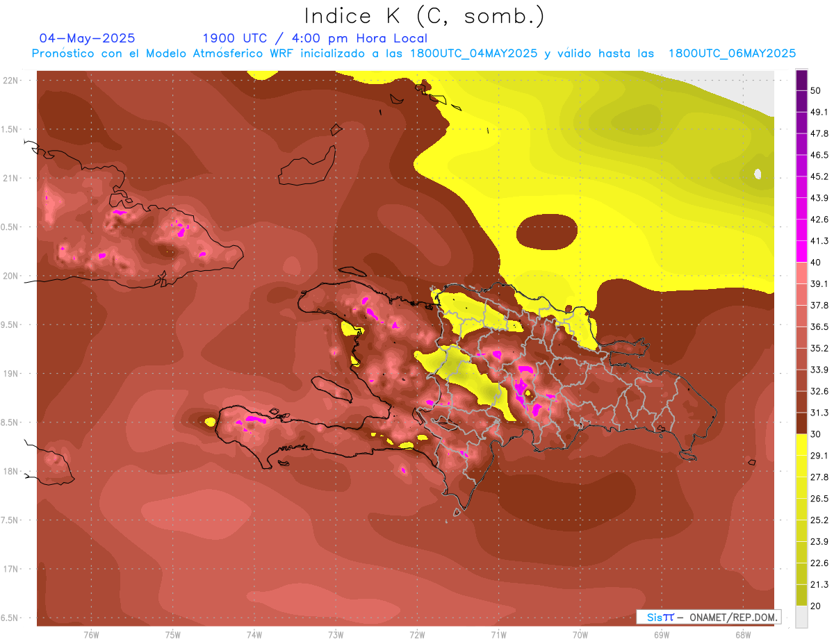Click the colorbar value '42.6'
This screenshot has width=834, height=644.
[819, 220]
